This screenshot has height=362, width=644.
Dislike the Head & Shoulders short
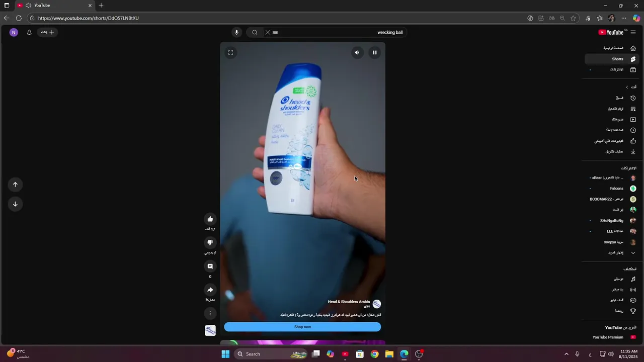click(210, 242)
